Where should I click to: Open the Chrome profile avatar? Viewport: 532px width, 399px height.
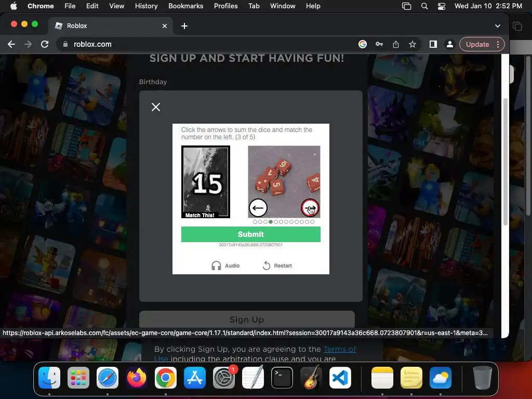[449, 45]
